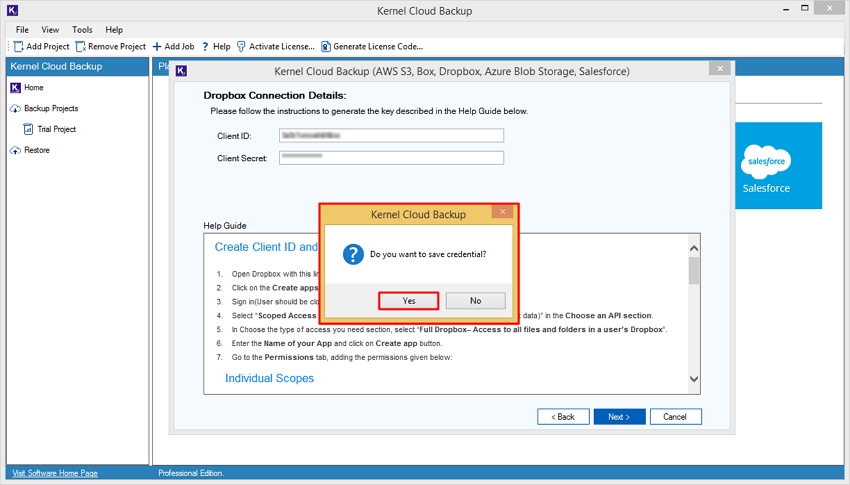Click the Help Guide scrollbar thumb
The image size is (850, 485).
pyautogui.click(x=694, y=270)
